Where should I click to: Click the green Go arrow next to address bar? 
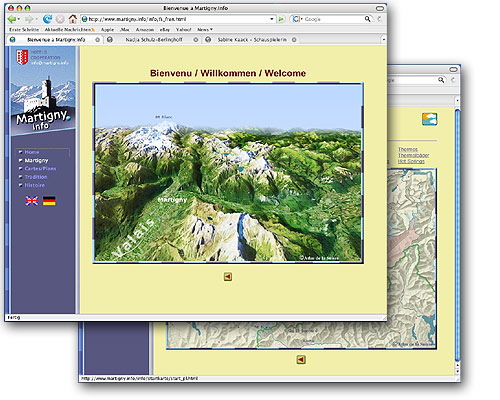(x=281, y=19)
